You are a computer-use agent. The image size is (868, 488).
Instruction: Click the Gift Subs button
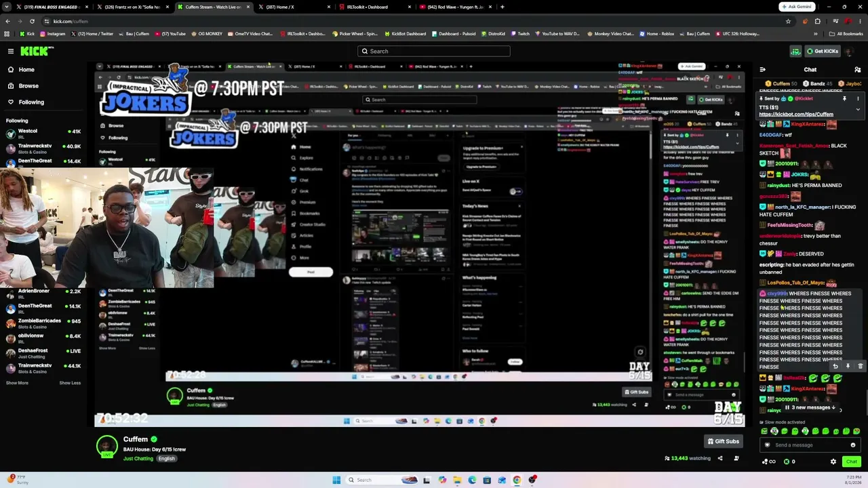[724, 441]
